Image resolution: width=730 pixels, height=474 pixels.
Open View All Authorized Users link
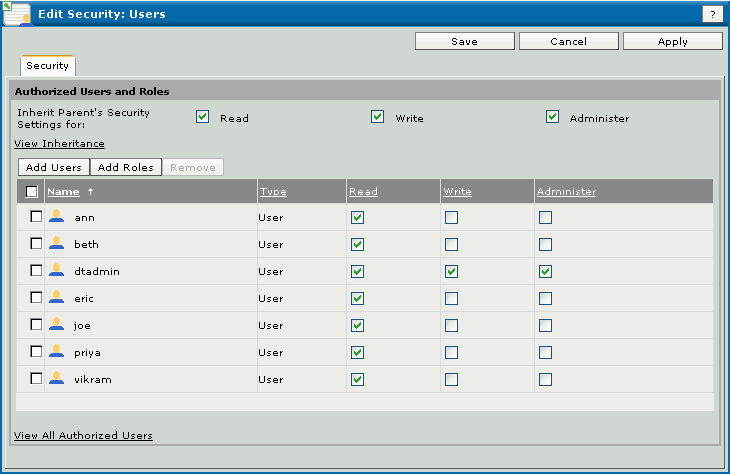tap(83, 436)
